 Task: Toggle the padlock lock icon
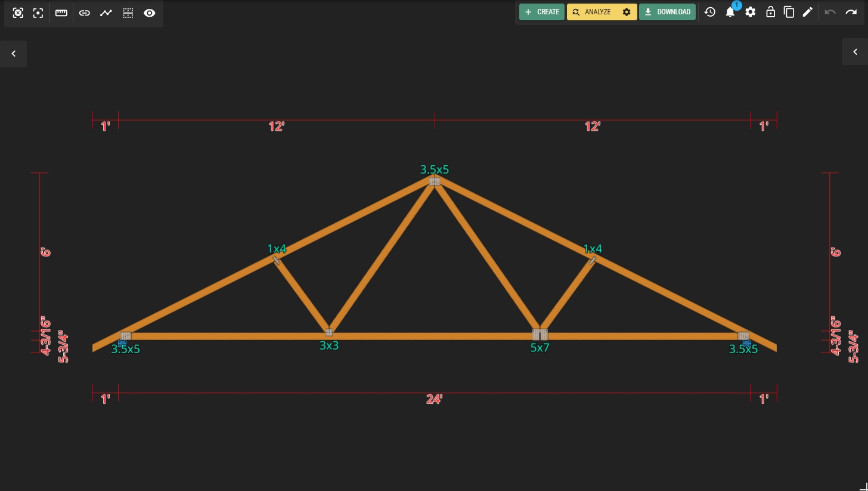coord(770,12)
